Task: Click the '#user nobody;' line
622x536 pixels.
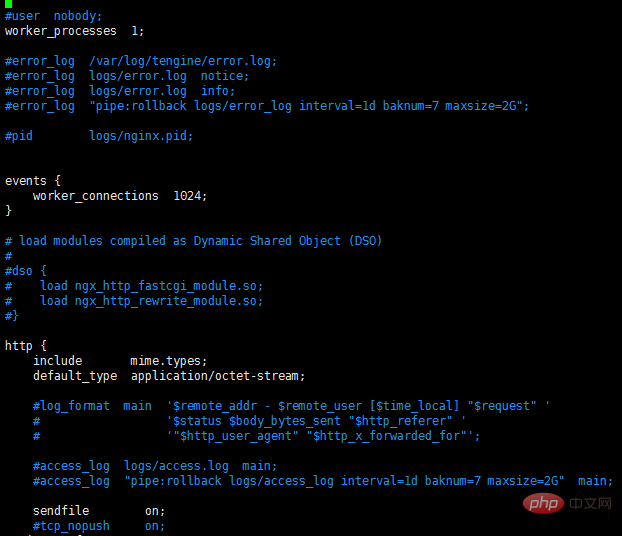Action: pyautogui.click(x=54, y=16)
